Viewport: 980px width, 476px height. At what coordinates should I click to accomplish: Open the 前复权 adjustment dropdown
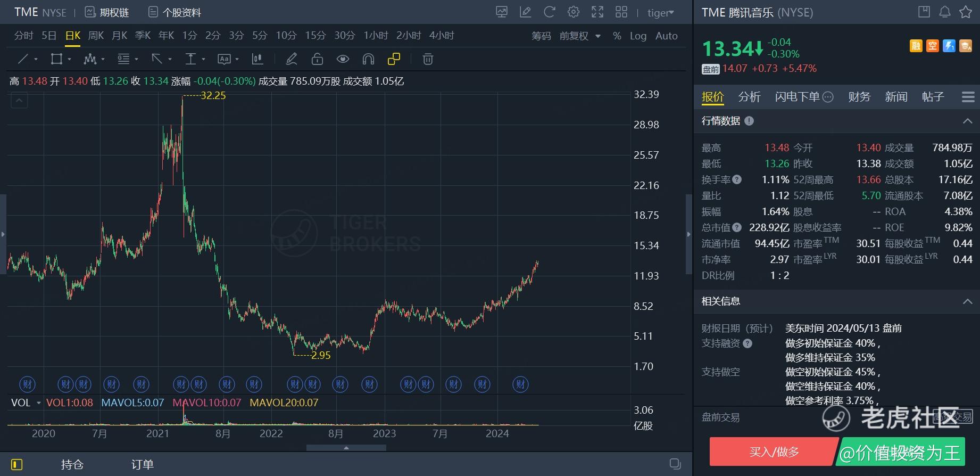tap(580, 36)
